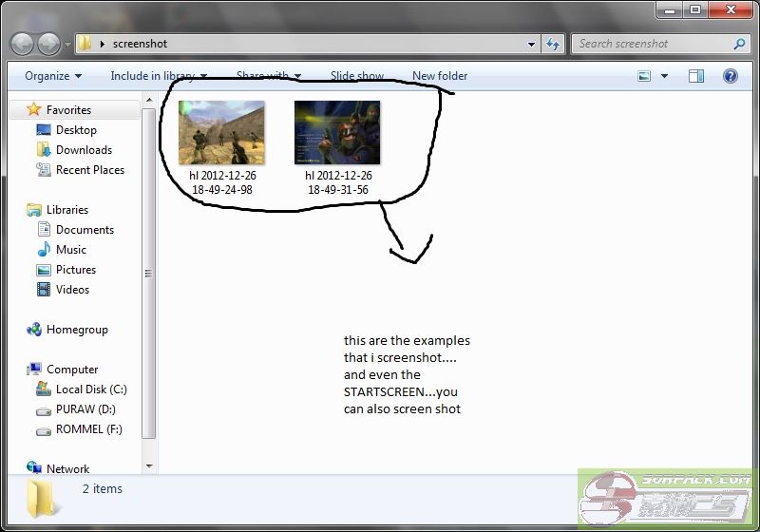Image resolution: width=760 pixels, height=532 pixels.
Task: Click the Back navigation arrow button
Action: [x=23, y=44]
